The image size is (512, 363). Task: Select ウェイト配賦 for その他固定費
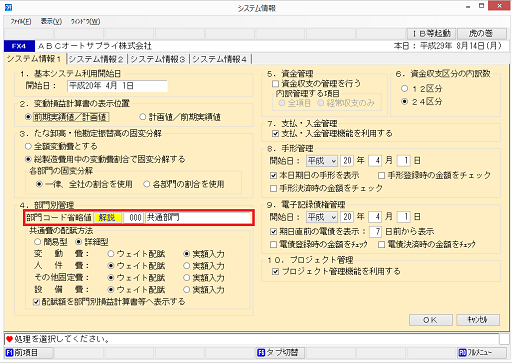click(x=136, y=278)
